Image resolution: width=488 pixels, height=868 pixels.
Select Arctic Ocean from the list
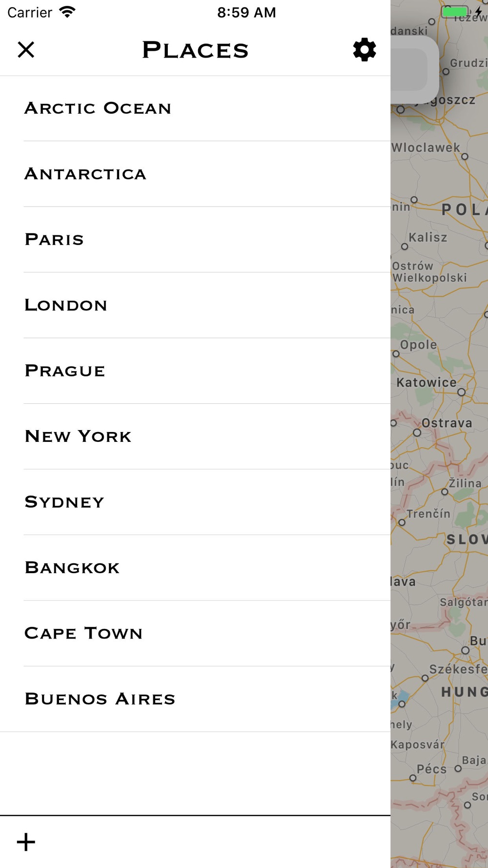(195, 108)
